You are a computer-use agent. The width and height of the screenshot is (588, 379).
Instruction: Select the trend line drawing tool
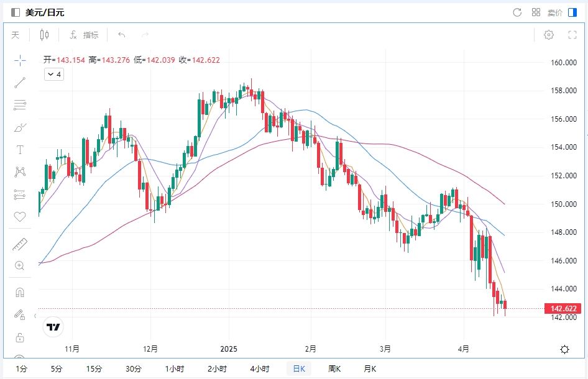(20, 83)
